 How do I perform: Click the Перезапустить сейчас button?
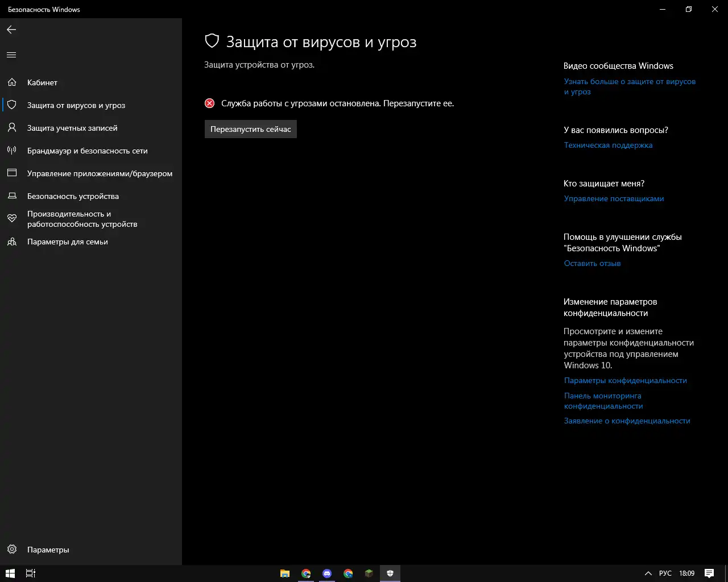[x=251, y=129]
